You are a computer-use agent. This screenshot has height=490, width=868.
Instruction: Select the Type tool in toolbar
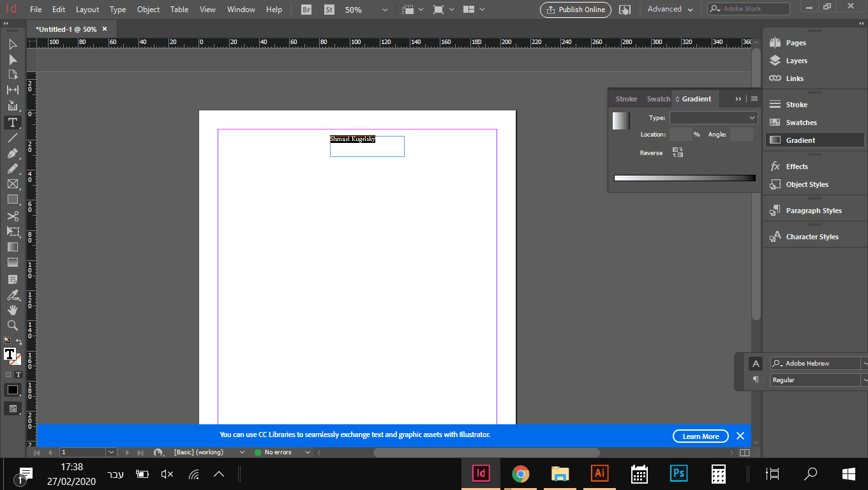12,122
